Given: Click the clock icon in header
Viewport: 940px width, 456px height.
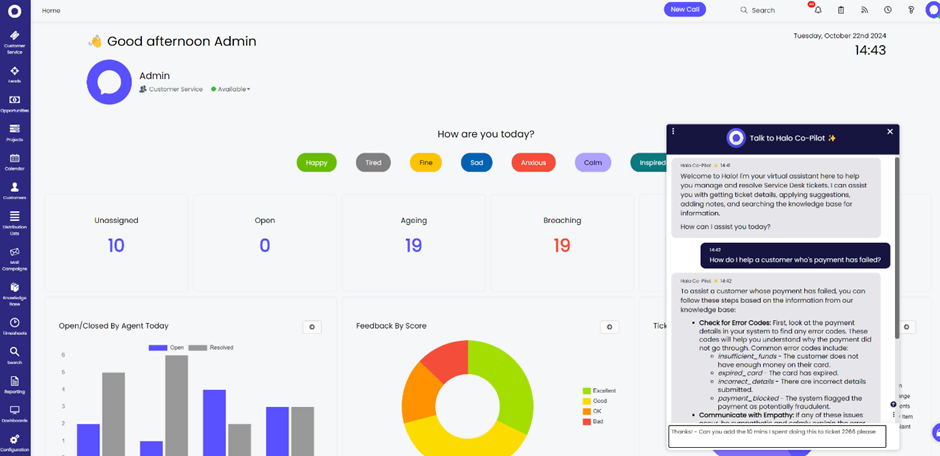Looking at the screenshot, I should tap(888, 10).
